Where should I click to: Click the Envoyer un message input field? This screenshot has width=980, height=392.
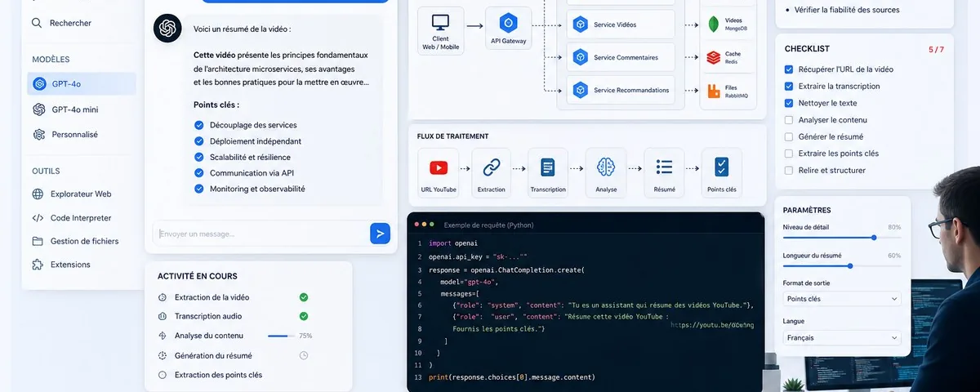(x=261, y=234)
